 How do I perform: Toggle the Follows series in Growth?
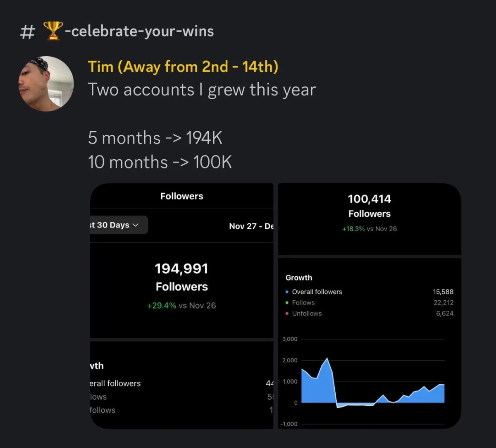[x=303, y=303]
